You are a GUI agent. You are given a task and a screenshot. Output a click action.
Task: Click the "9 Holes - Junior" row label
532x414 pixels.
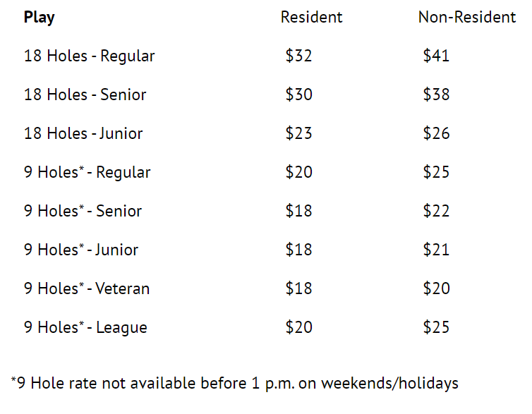[x=81, y=250]
